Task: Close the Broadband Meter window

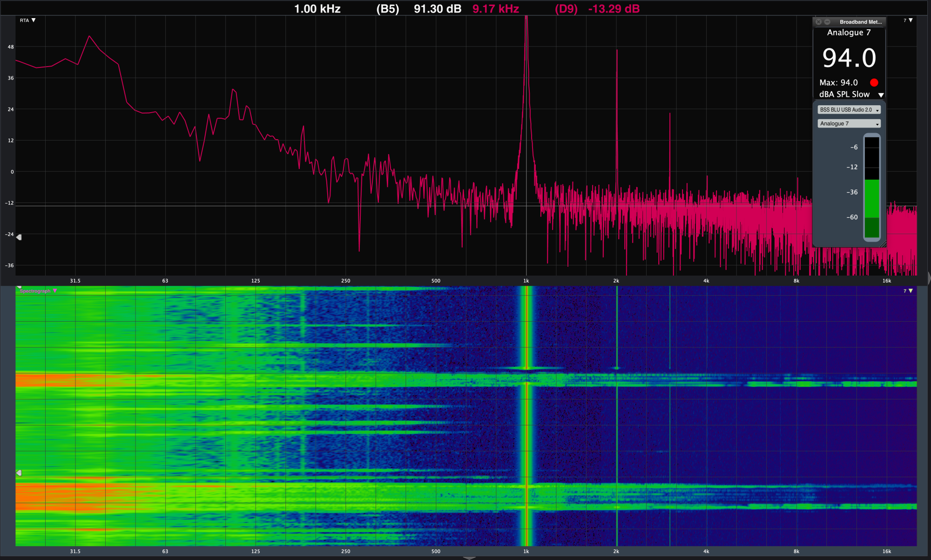Action: (818, 22)
